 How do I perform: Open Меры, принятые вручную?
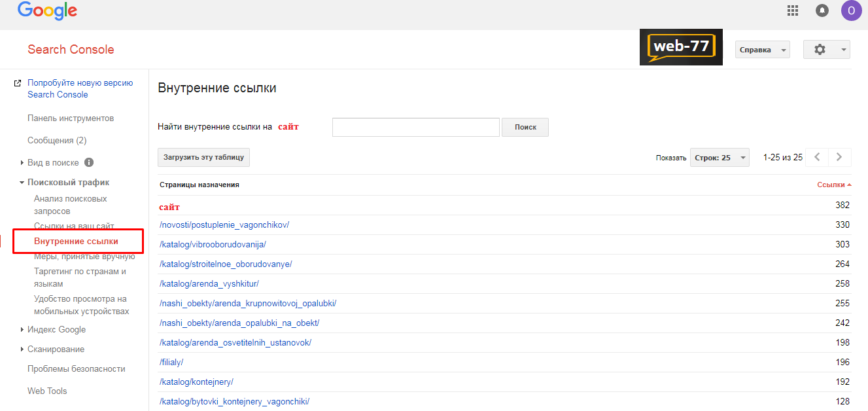click(x=84, y=256)
